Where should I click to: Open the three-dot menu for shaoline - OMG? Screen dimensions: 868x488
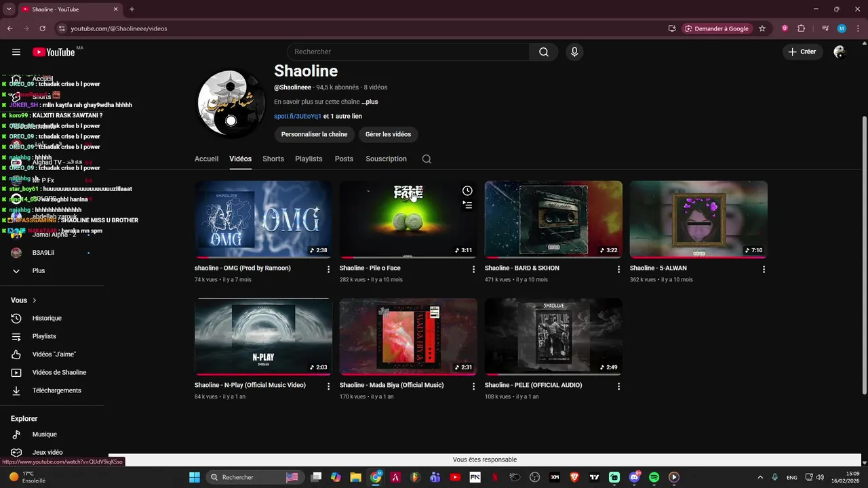(329, 269)
